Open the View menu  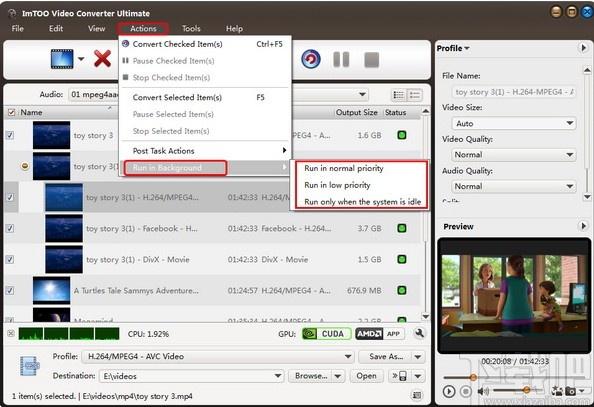click(97, 28)
